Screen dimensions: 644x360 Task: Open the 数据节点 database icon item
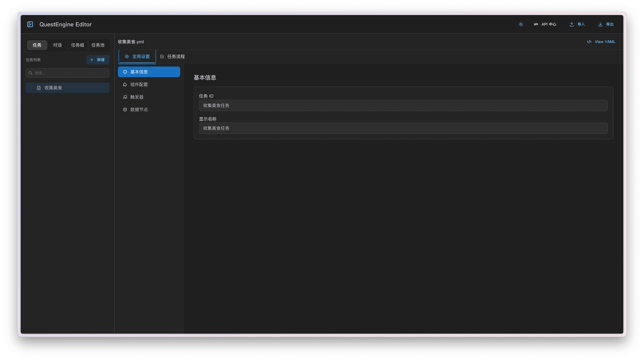click(x=125, y=110)
